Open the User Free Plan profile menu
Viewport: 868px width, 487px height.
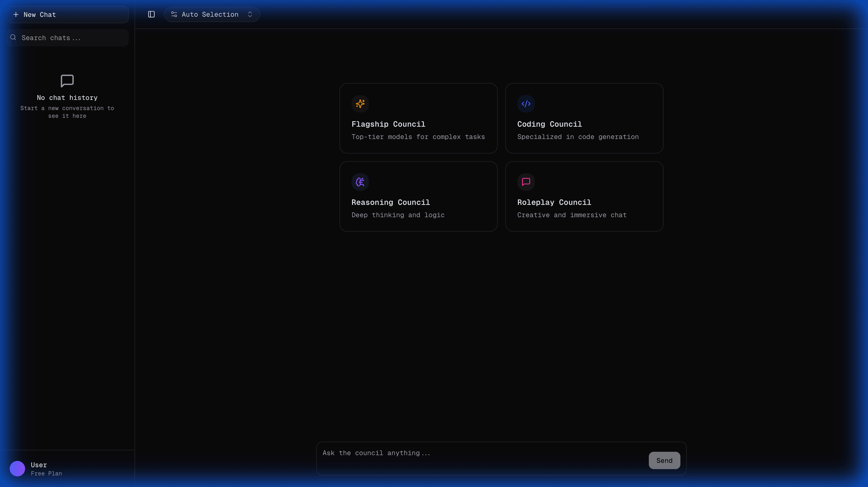[x=46, y=469]
